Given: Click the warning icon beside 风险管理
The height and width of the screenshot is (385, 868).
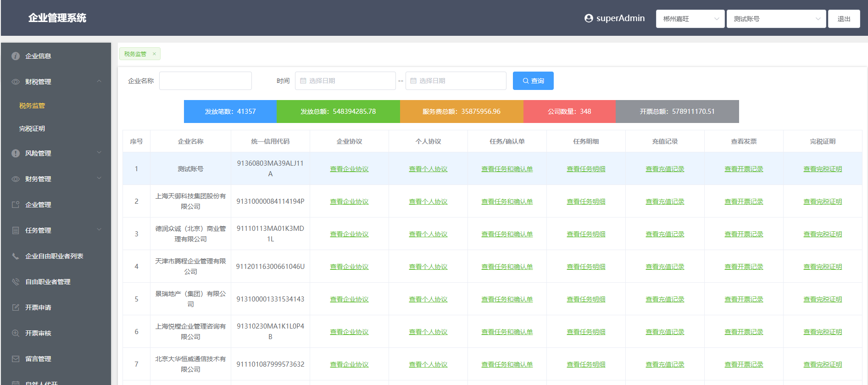Looking at the screenshot, I should 16,153.
